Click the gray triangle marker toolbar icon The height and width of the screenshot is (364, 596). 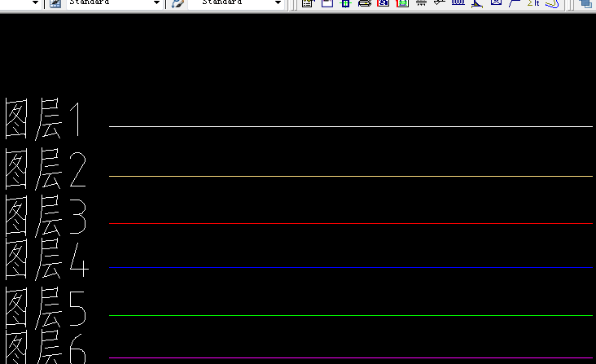(440, 3)
